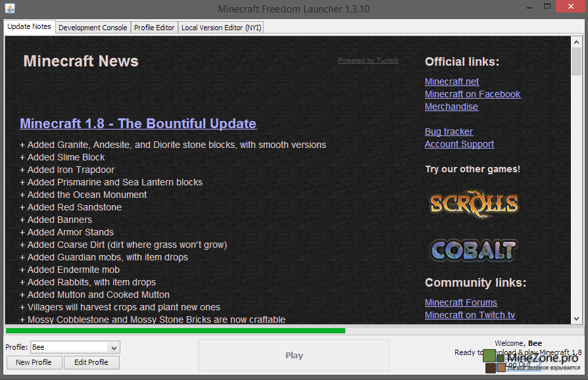Image resolution: width=588 pixels, height=380 pixels.
Task: Open Minecraft on Facebook link
Action: 472,94
